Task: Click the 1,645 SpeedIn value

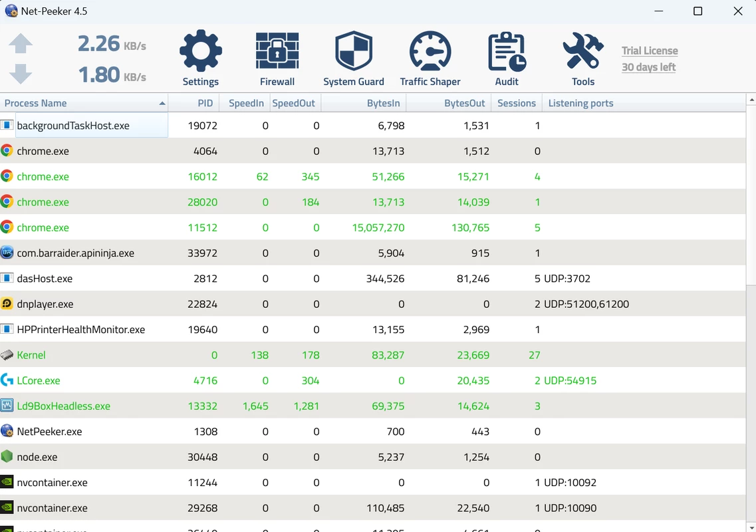Action: point(255,406)
